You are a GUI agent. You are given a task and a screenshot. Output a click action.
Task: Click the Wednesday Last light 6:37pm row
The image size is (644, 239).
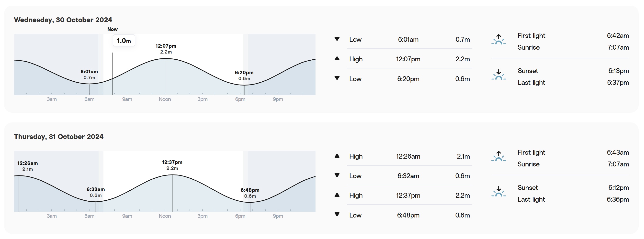(573, 82)
